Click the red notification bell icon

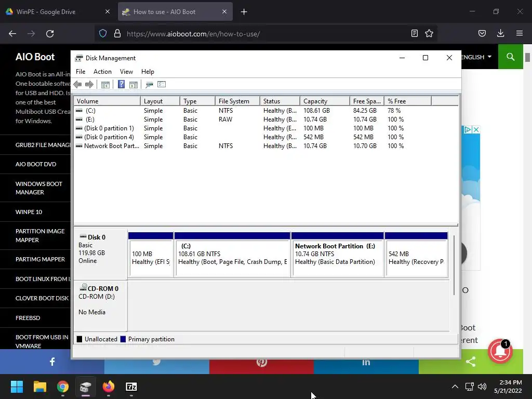[500, 351]
